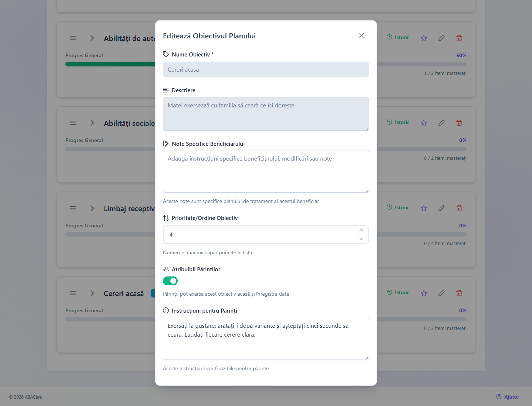Screen dimensions: 532x406
Task: Open Istoric for Cereri acasă card
Action: [x=398, y=292]
